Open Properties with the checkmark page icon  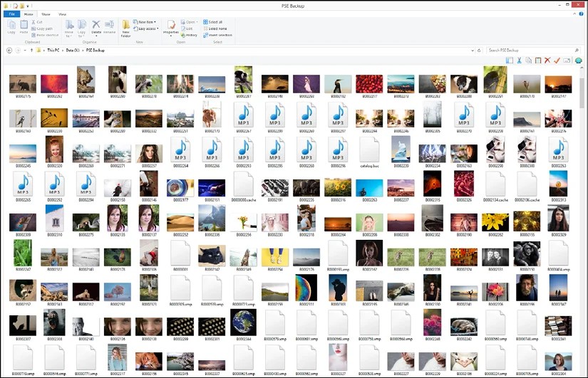(x=171, y=25)
